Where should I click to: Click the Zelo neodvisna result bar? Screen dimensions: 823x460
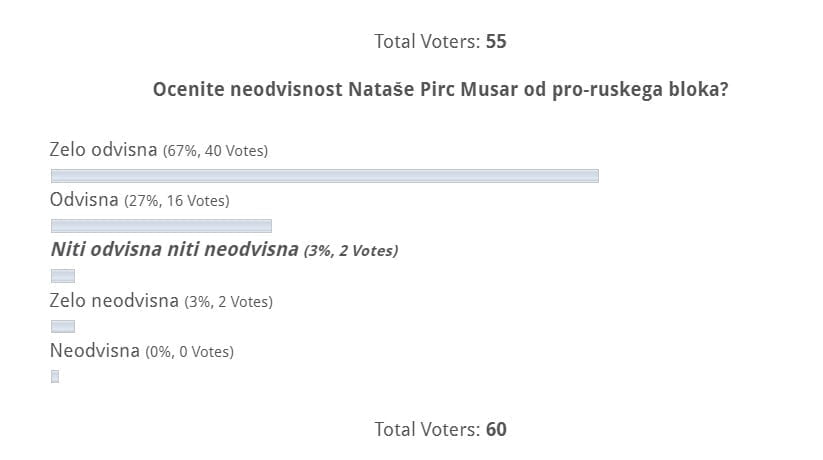pyautogui.click(x=63, y=326)
